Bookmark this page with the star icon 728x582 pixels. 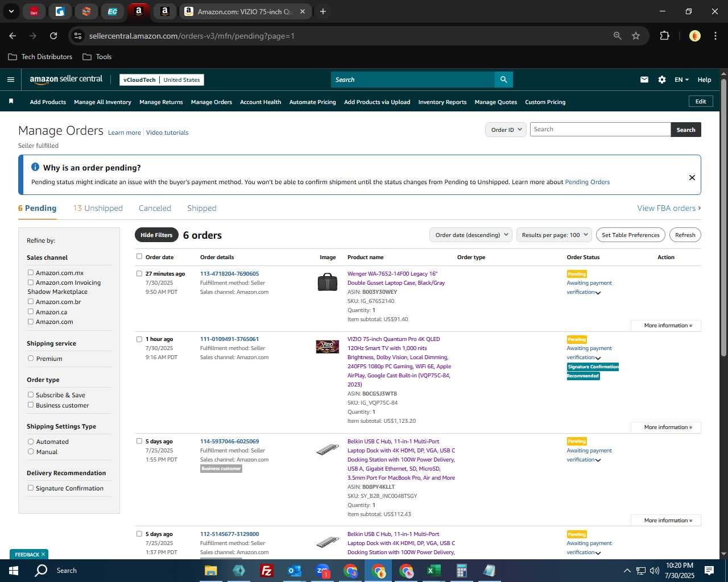[636, 36]
